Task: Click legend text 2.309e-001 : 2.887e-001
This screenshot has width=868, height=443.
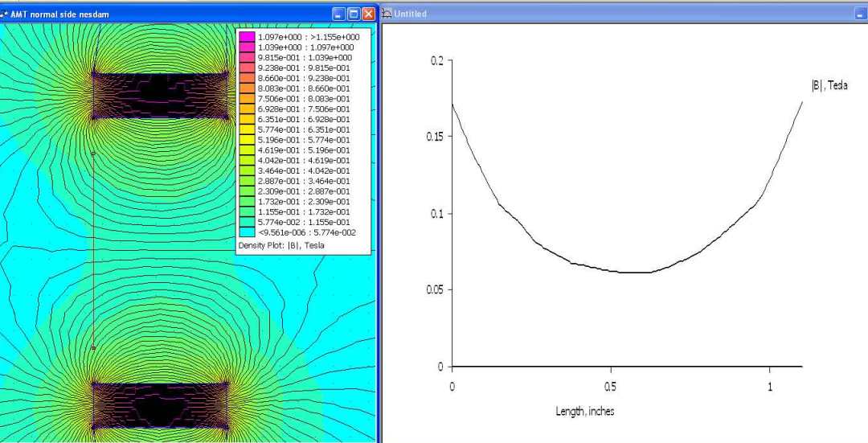Action: 304,191
